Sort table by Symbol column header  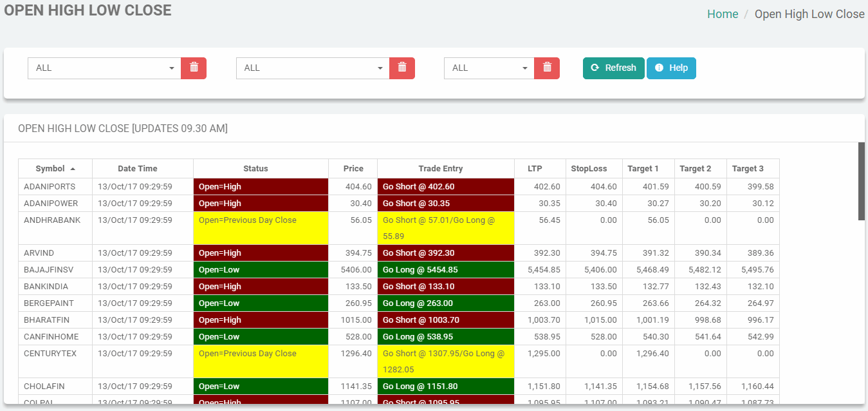point(55,169)
